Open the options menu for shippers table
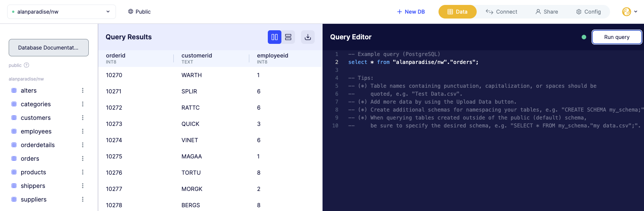 pyautogui.click(x=83, y=186)
